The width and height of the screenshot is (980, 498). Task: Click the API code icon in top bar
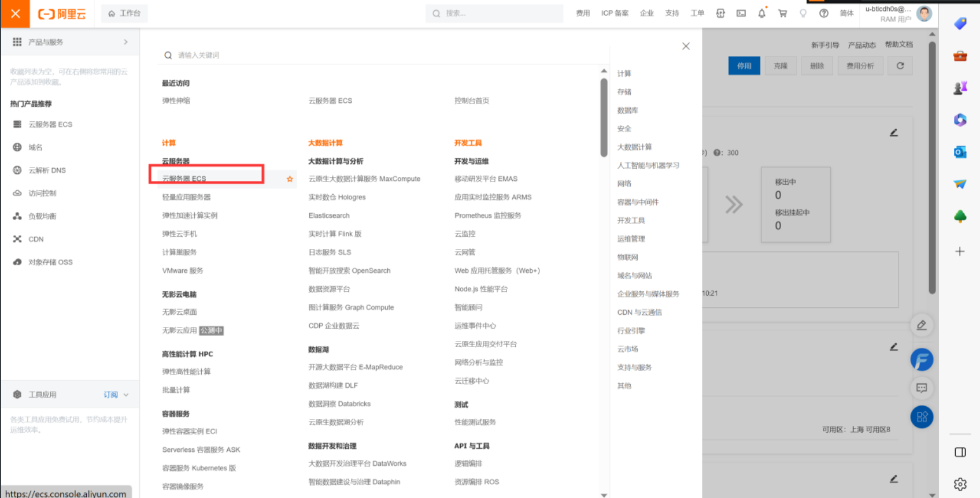(720, 13)
